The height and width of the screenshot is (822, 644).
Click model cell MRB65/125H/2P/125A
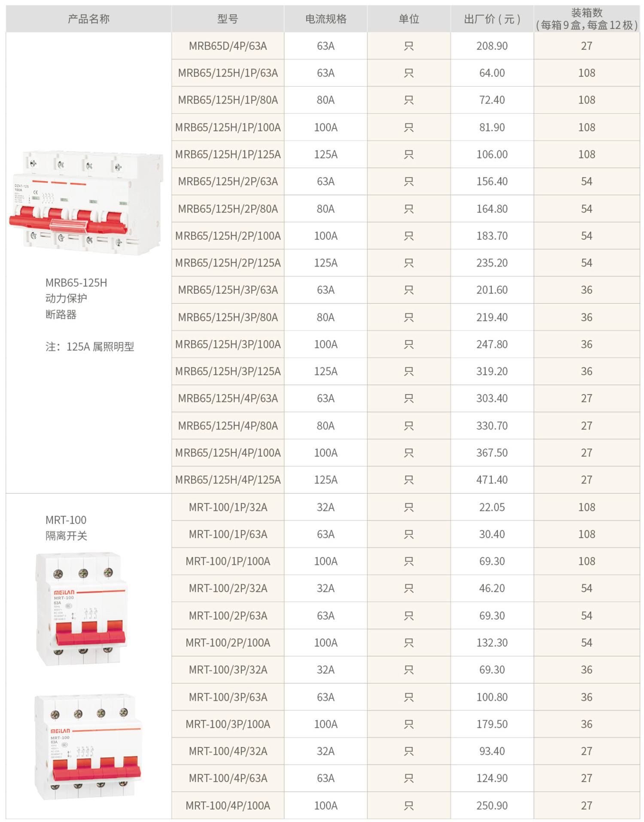point(228,263)
